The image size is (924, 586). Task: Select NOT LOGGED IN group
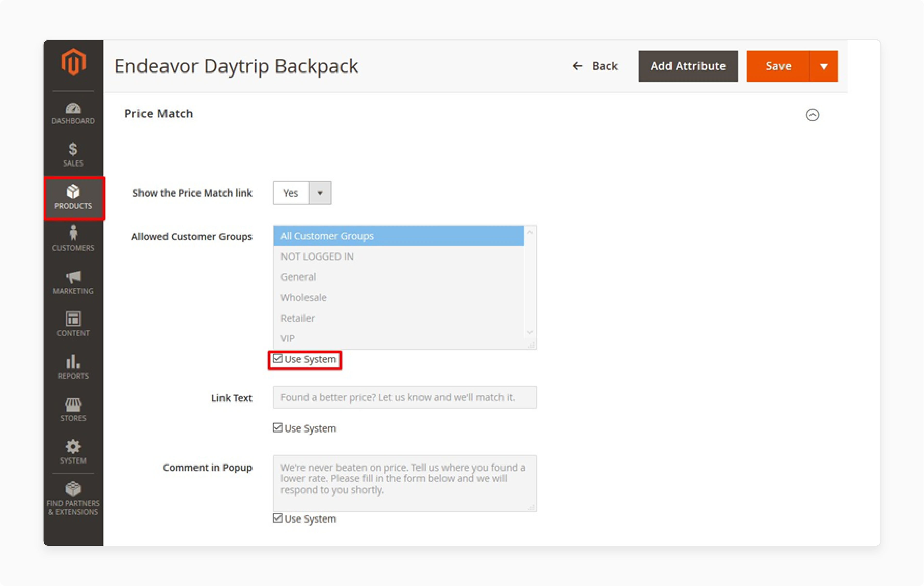(x=399, y=256)
